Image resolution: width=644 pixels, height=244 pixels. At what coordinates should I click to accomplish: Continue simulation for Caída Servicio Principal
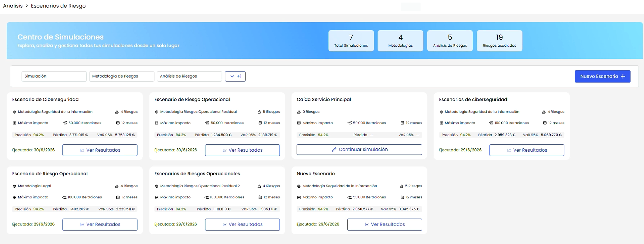(359, 149)
